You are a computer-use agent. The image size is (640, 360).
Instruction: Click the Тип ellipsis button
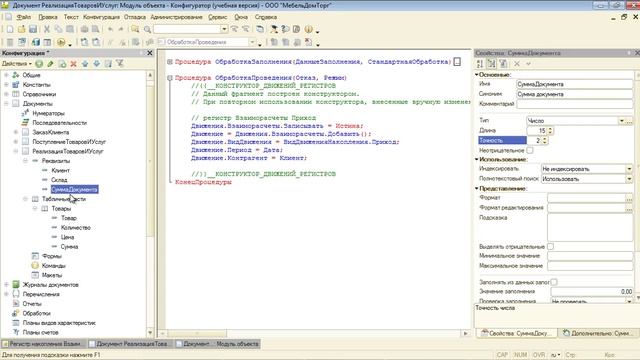(x=629, y=121)
